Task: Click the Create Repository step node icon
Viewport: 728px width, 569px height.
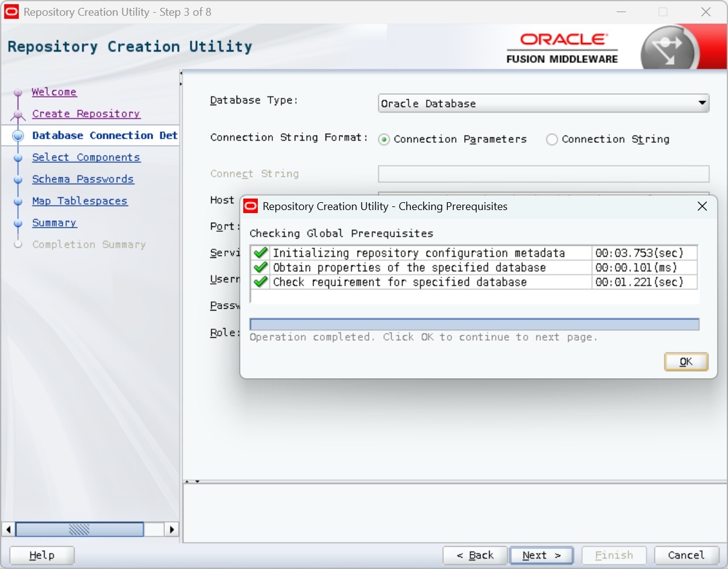Action: coord(18,114)
